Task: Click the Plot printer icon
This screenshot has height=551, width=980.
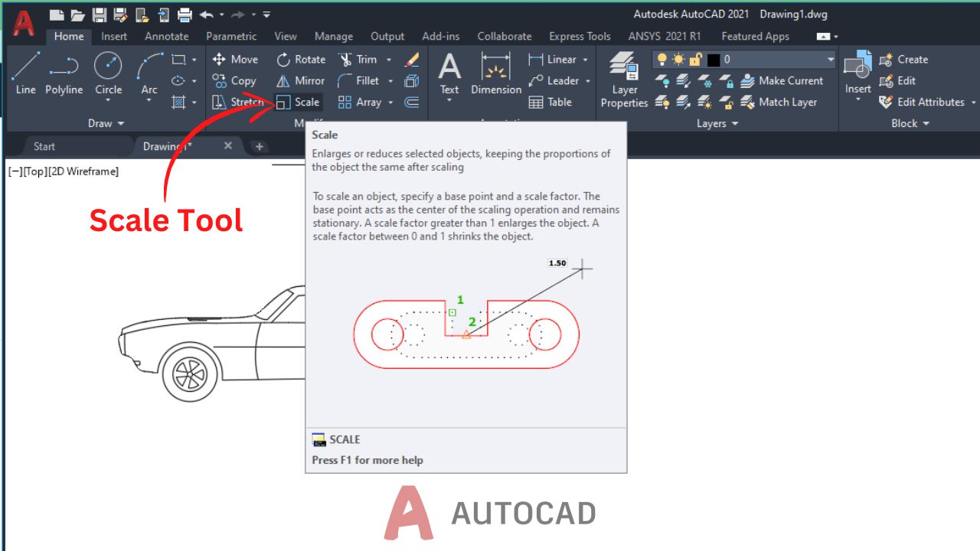Action: (x=185, y=15)
